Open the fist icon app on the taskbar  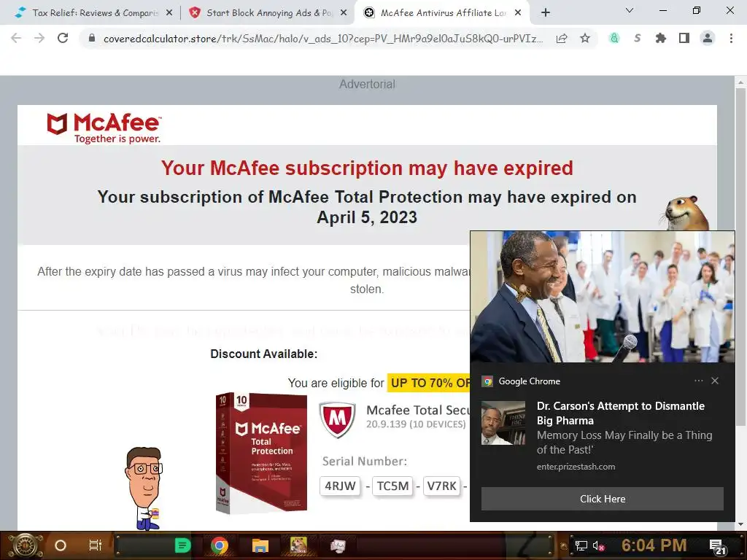click(337, 545)
